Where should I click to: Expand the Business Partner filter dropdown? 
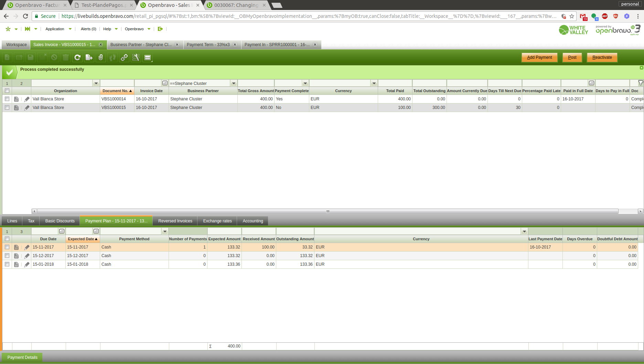coord(234,84)
